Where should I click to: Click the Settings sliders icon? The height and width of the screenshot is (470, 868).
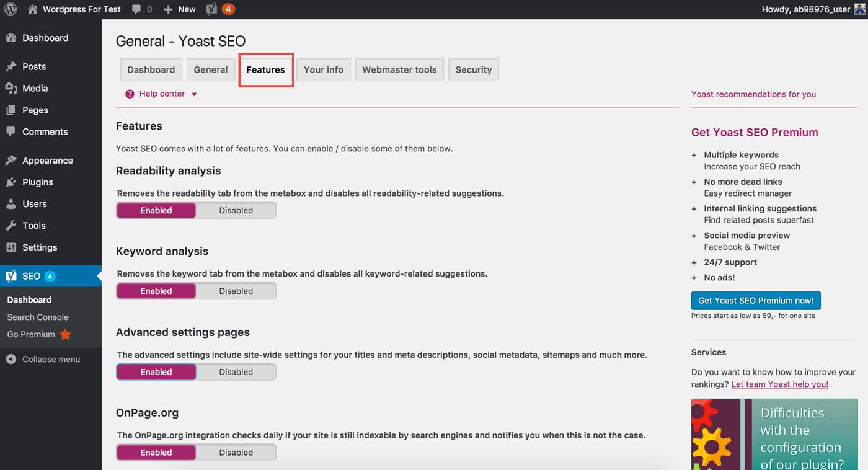11,247
